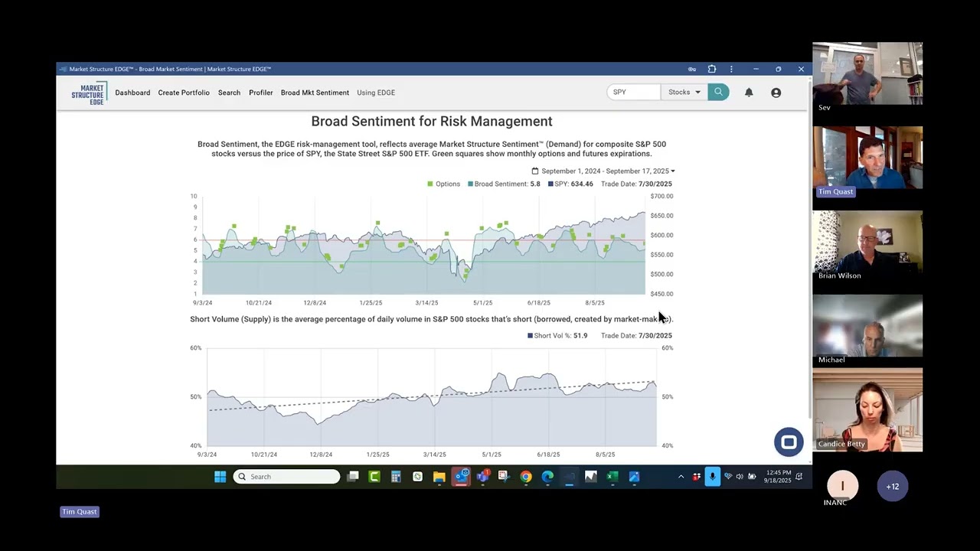Click the calendar icon beside the date range
Viewport: 980px width, 551px height.
pyautogui.click(x=535, y=171)
